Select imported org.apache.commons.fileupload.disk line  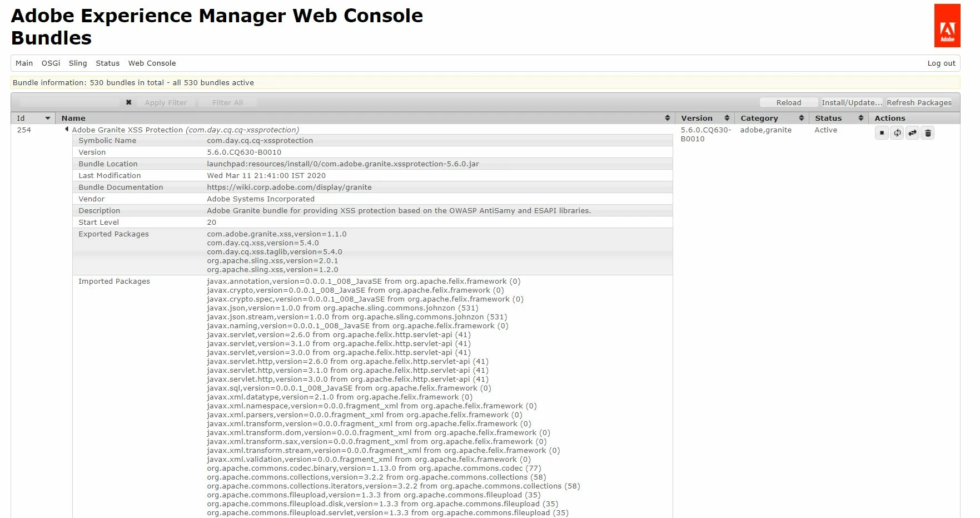(x=382, y=504)
